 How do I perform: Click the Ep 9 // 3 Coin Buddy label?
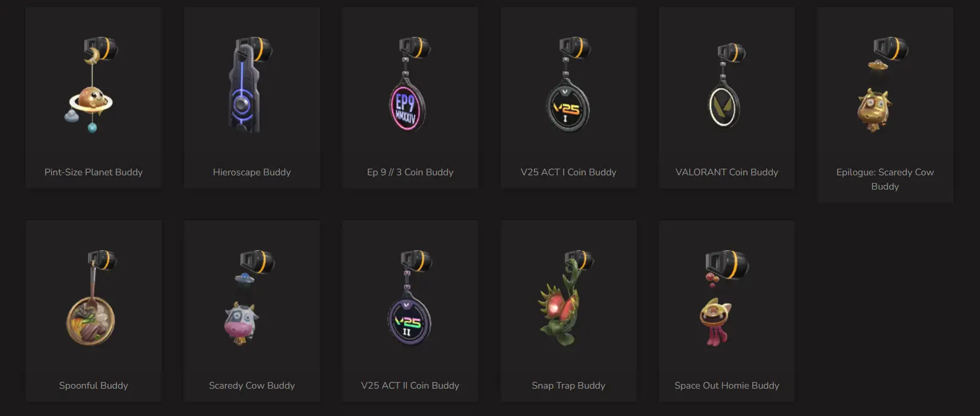click(x=410, y=172)
